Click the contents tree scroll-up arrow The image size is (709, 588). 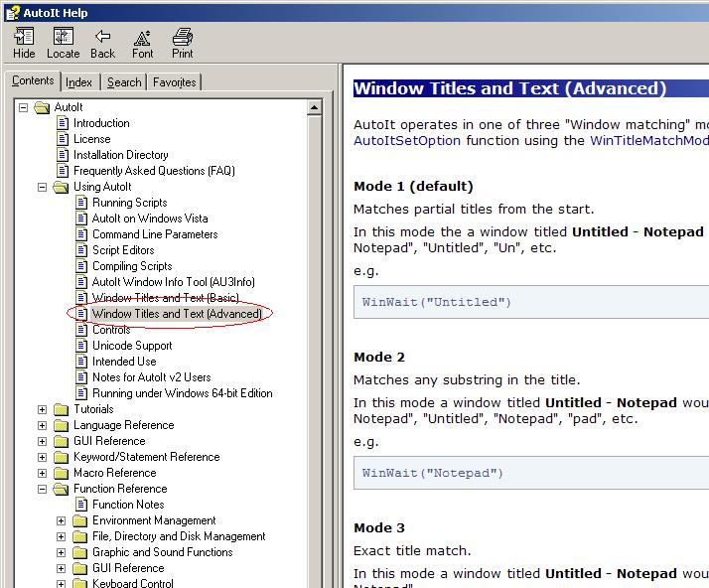pyautogui.click(x=315, y=107)
